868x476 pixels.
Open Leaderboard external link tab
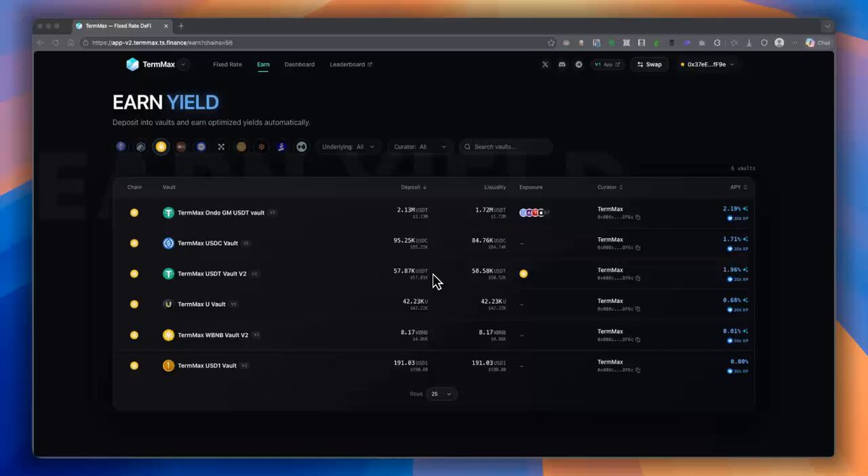351,64
